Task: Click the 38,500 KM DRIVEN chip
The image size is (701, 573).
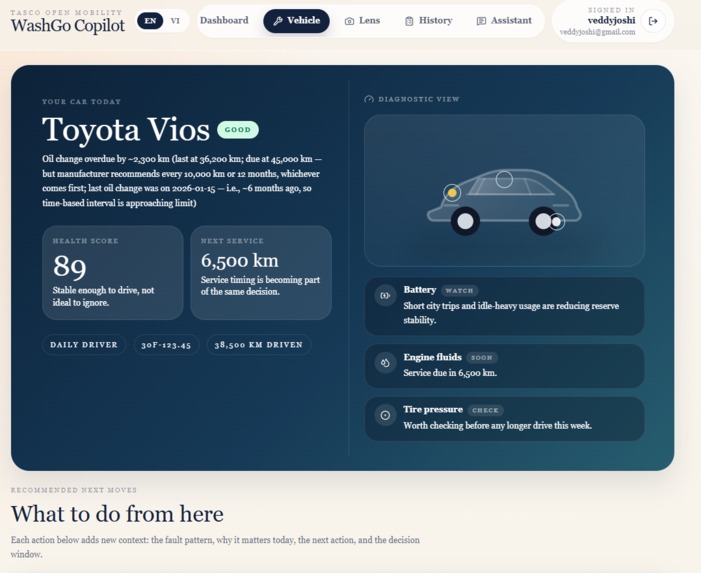Action: point(259,345)
